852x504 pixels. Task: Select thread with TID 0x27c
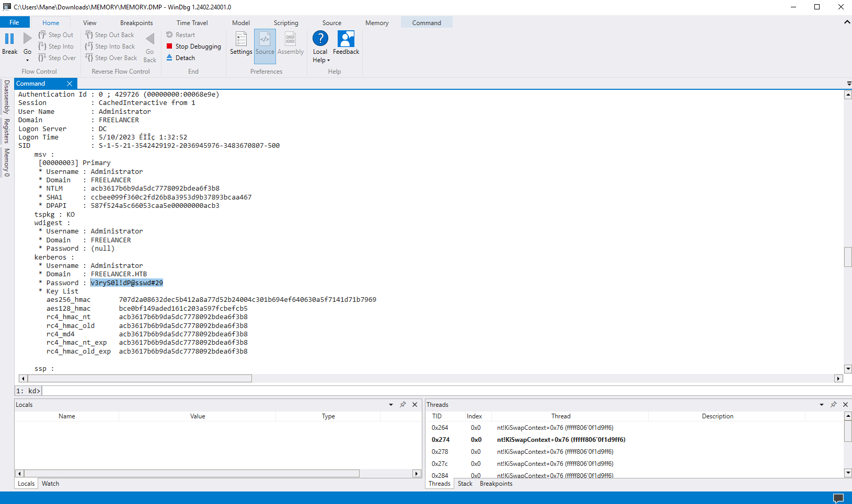click(x=635, y=464)
